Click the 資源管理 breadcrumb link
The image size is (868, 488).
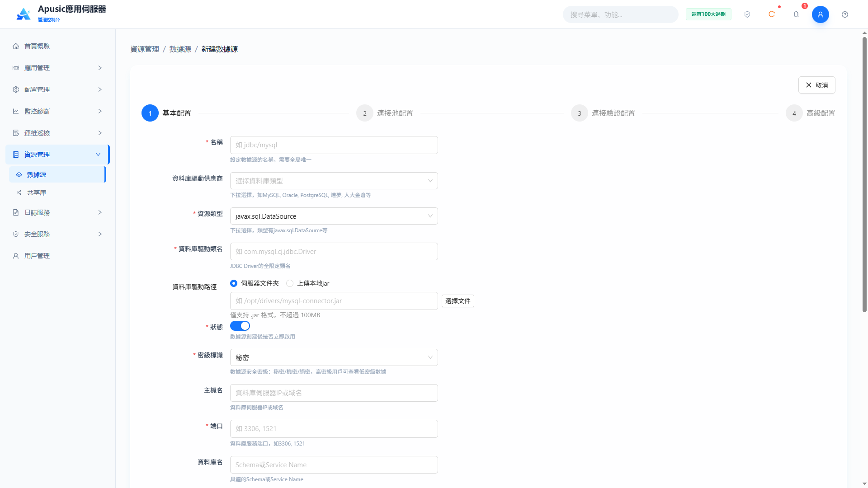145,49
